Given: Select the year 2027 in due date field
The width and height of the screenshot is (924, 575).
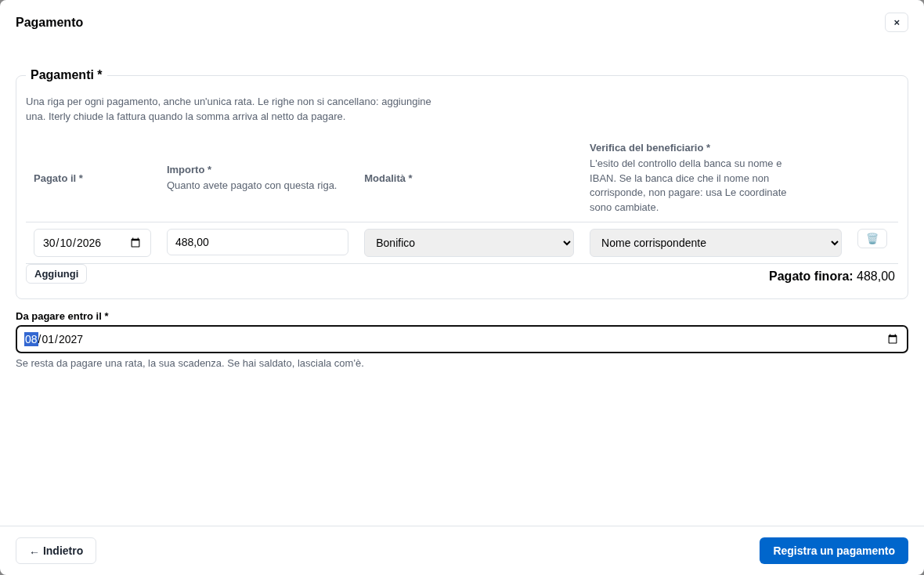Looking at the screenshot, I should click(x=70, y=339).
